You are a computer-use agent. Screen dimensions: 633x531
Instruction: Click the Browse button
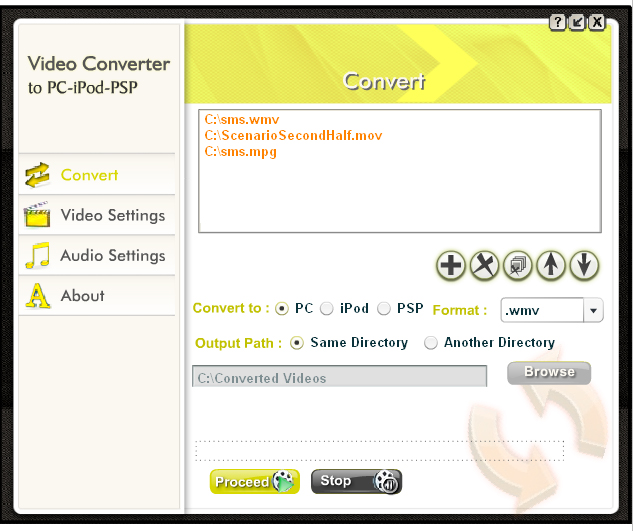pos(549,372)
